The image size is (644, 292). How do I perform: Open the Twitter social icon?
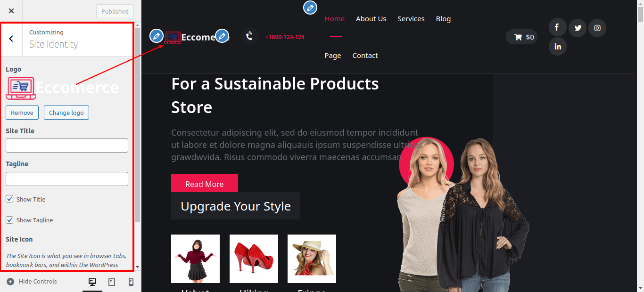coord(578,28)
